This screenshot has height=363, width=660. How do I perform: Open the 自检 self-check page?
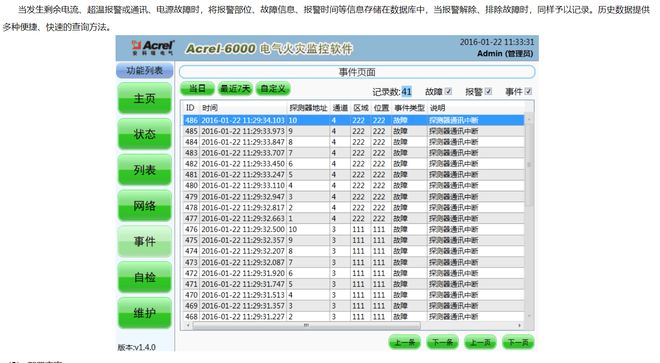[x=144, y=277]
